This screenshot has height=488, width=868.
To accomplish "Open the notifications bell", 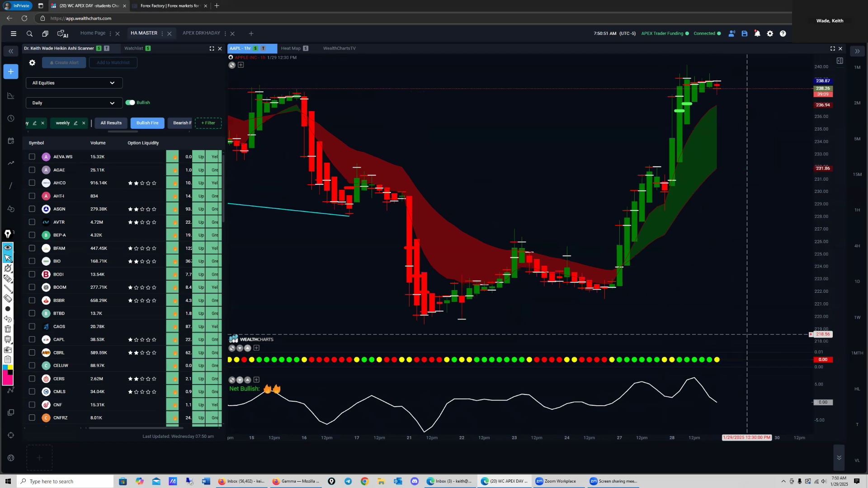I will pyautogui.click(x=757, y=33).
